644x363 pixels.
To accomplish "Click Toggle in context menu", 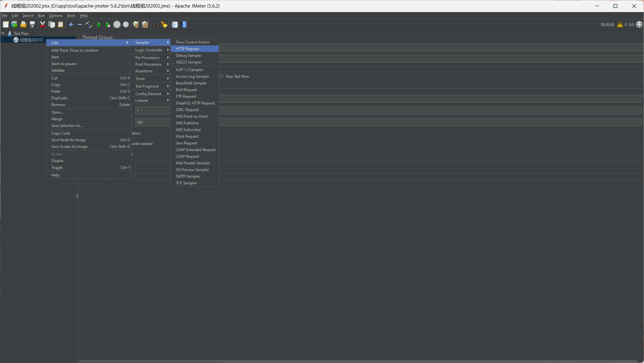I will click(x=88, y=167).
